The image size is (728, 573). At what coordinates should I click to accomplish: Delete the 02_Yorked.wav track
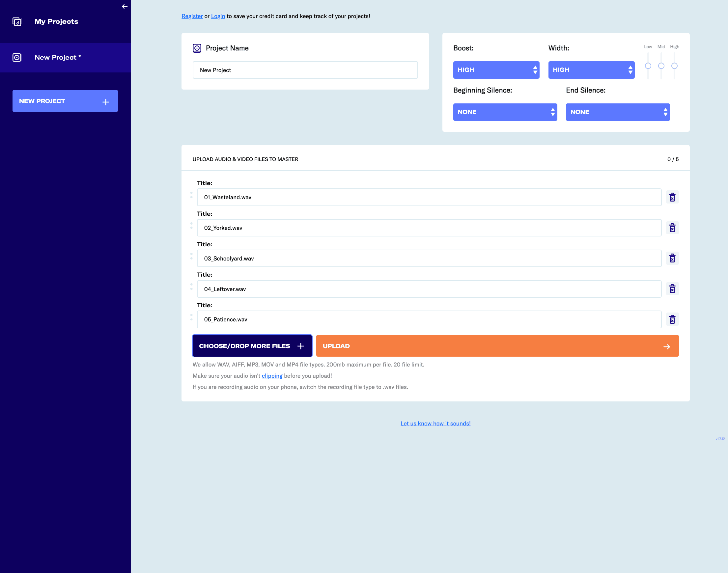tap(672, 228)
